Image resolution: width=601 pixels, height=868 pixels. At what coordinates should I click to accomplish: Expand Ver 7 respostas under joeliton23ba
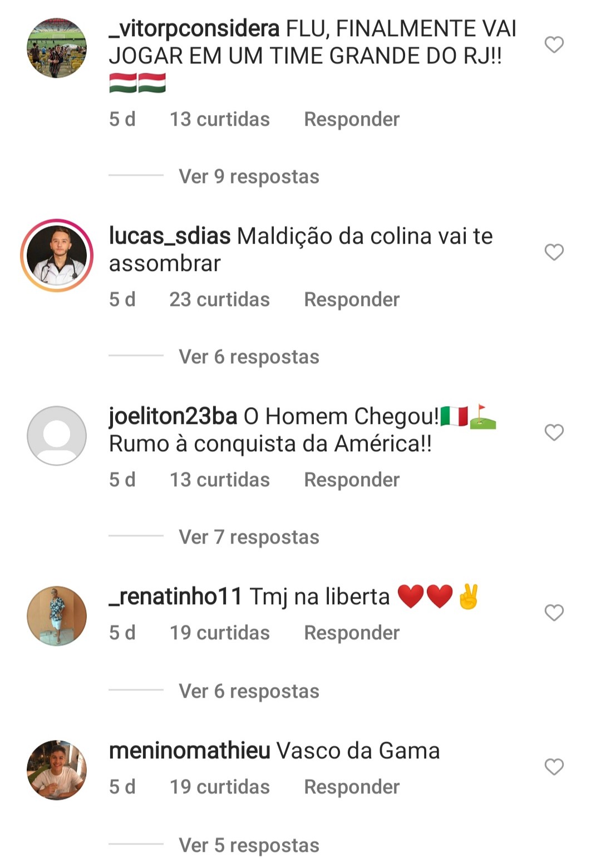pyautogui.click(x=249, y=537)
